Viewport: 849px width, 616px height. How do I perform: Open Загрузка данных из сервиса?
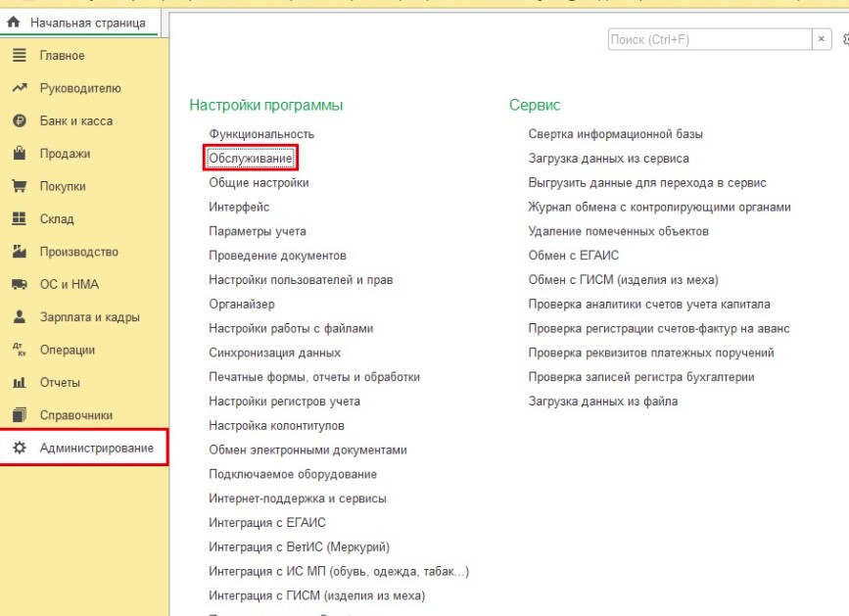click(608, 158)
